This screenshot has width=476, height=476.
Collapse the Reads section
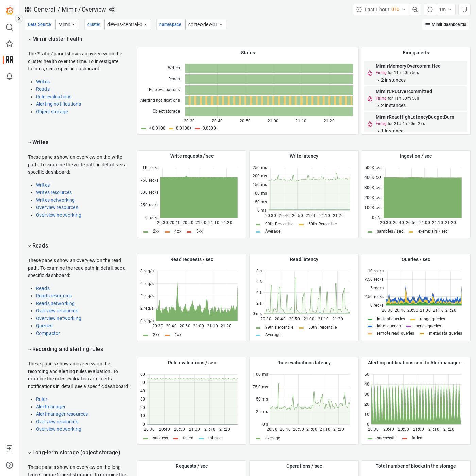(x=38, y=245)
